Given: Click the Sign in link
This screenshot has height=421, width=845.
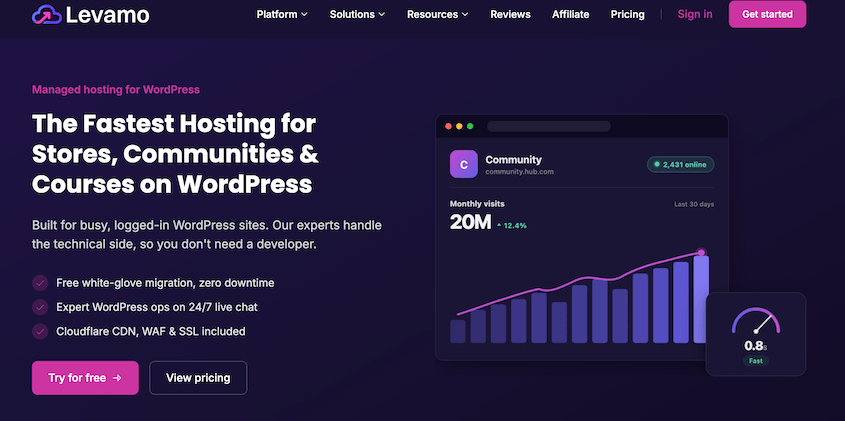Looking at the screenshot, I should [x=695, y=15].
